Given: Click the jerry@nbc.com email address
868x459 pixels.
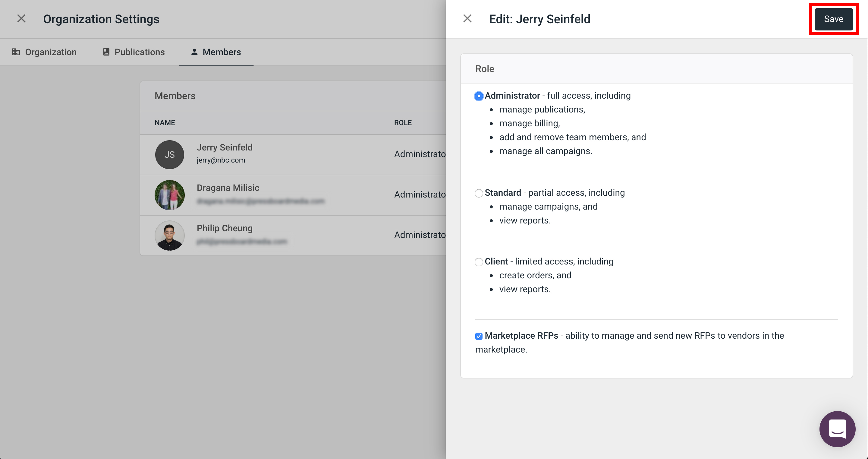Looking at the screenshot, I should point(221,160).
